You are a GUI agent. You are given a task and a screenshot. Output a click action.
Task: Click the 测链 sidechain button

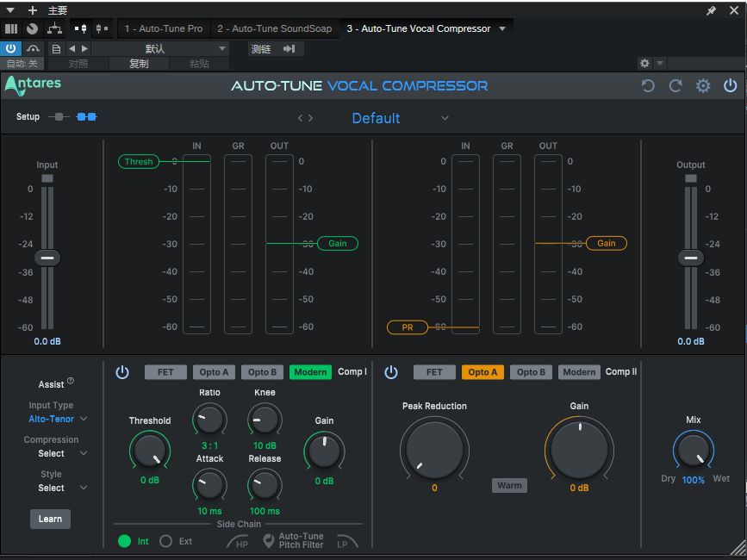point(260,48)
